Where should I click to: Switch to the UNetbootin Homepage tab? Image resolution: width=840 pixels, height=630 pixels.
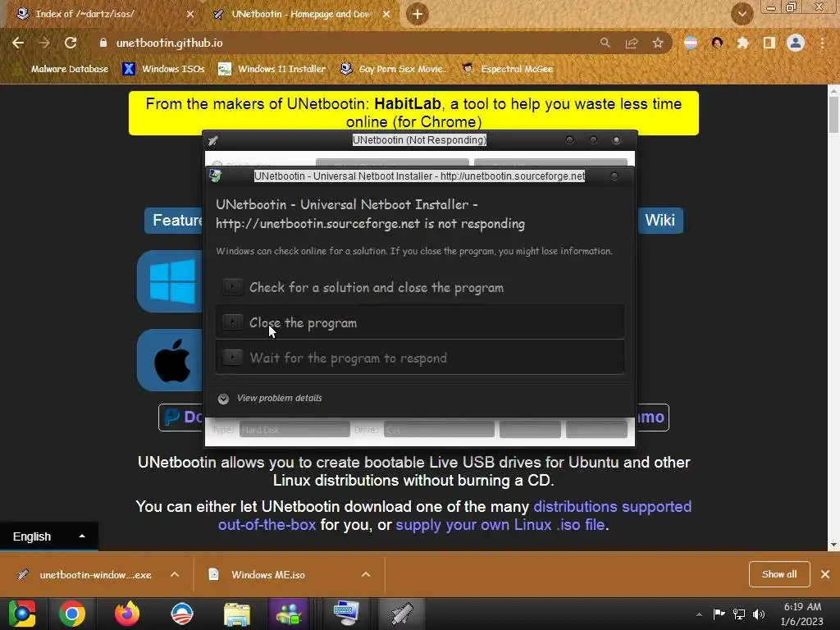point(302,14)
